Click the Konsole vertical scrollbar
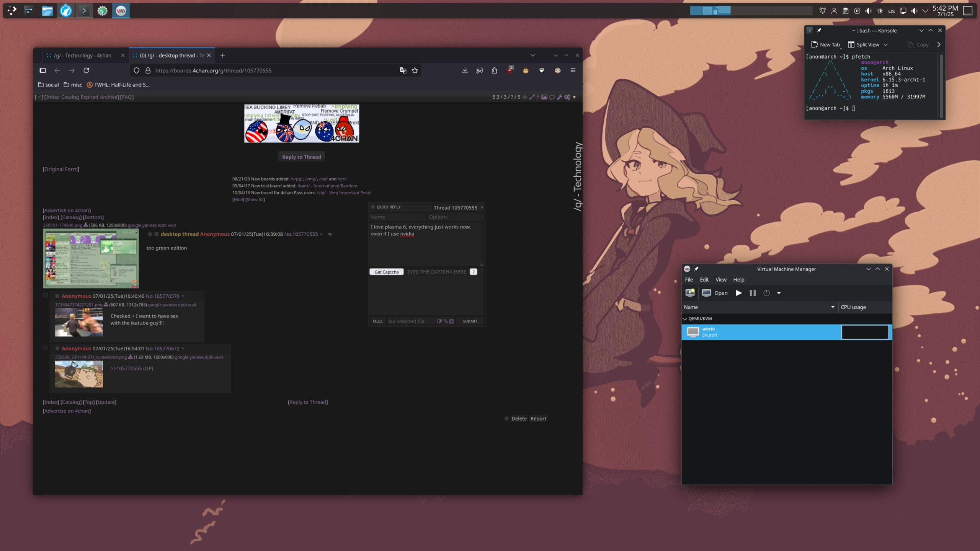 click(x=941, y=86)
